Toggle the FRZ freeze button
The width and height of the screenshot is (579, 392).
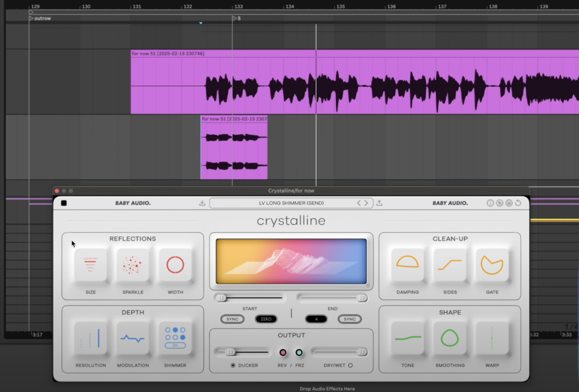pyautogui.click(x=299, y=352)
